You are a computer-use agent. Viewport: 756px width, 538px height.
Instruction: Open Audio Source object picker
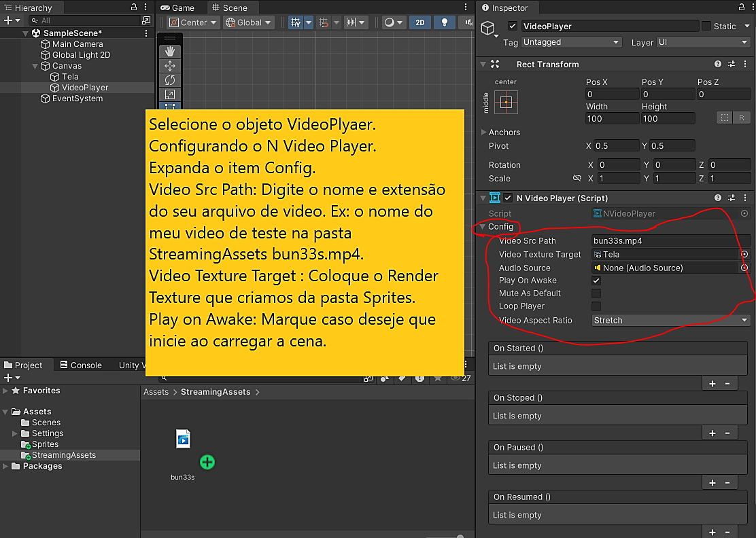point(744,268)
